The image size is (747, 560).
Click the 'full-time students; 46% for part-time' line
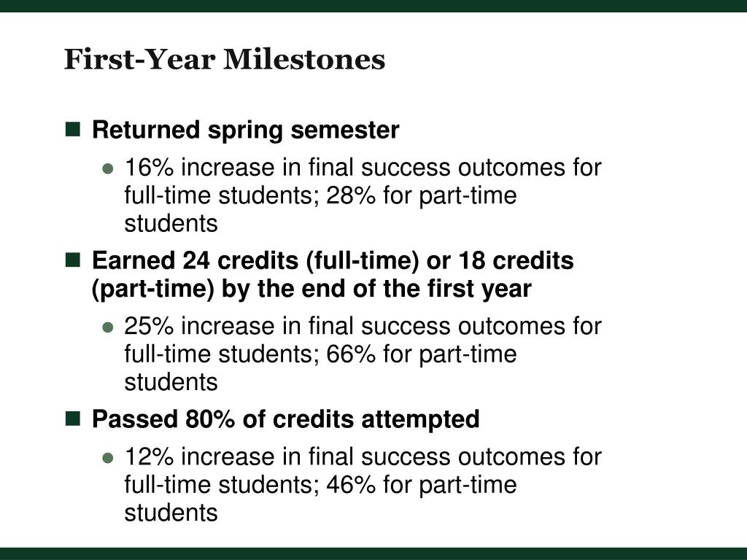tap(321, 485)
